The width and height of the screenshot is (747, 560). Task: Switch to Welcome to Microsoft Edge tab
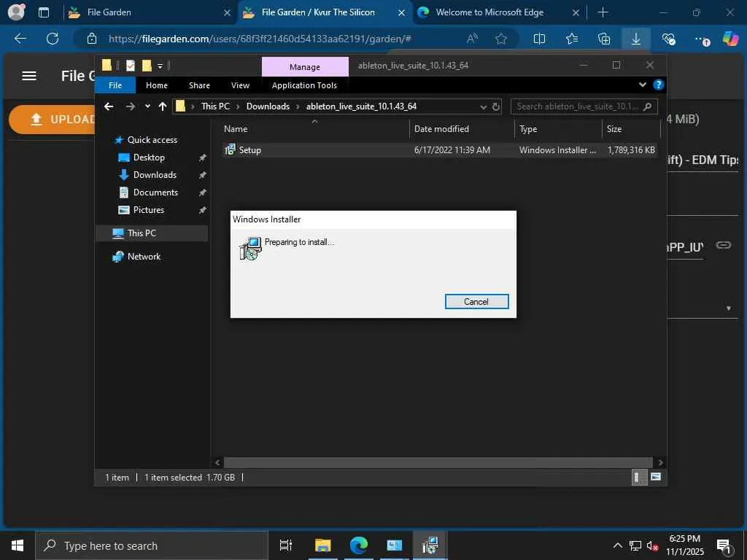point(499,12)
